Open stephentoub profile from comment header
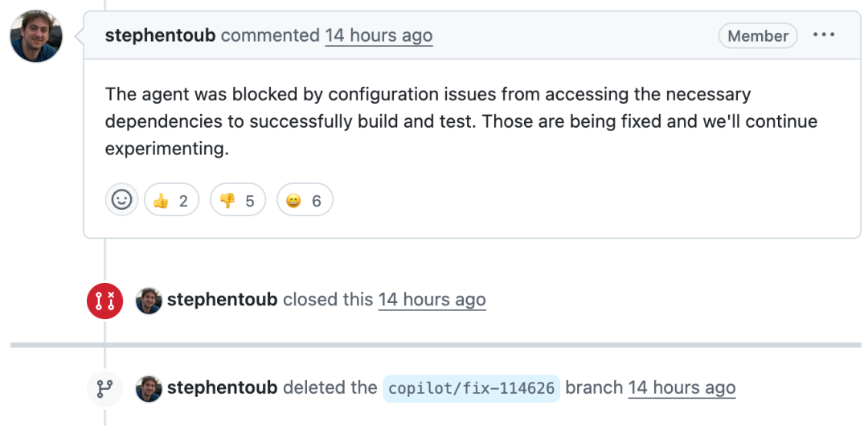 160,35
